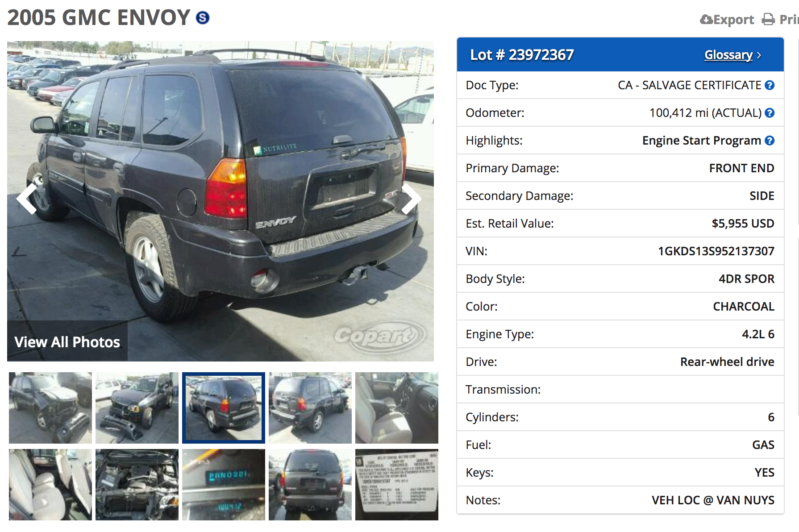This screenshot has width=799, height=532.
Task: Open help icon next to Odometer value
Action: coord(770,113)
